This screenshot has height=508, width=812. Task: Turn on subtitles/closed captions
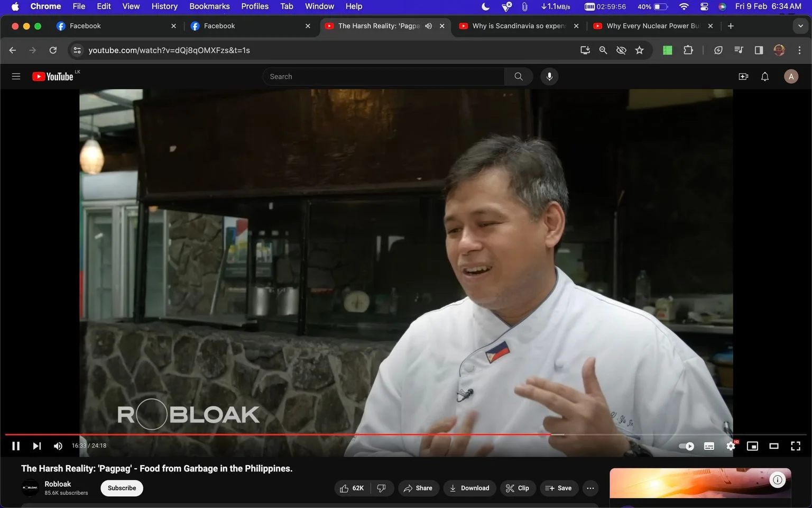709,446
